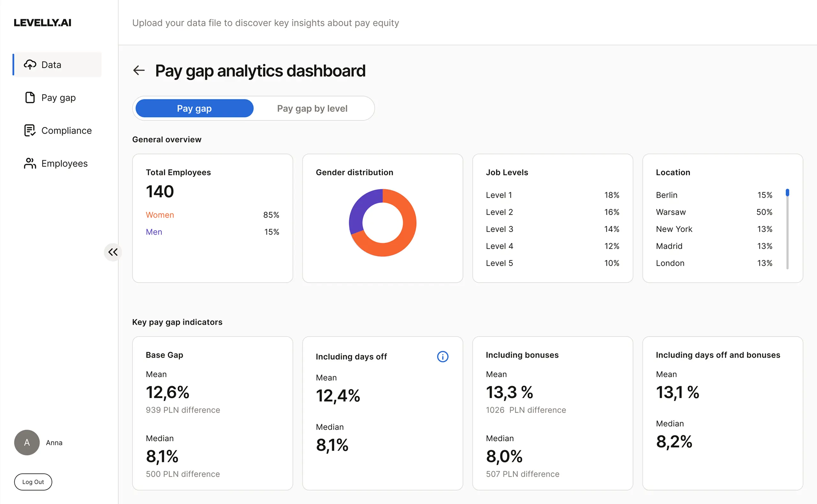Click the 8,0% median value
This screenshot has height=504, width=817.
pyautogui.click(x=504, y=456)
